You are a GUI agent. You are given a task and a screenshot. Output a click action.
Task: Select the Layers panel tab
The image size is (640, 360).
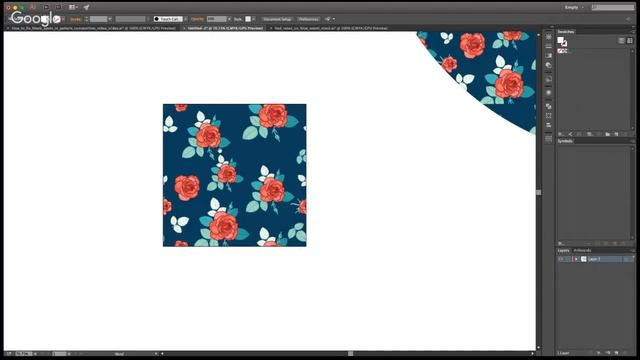click(563, 250)
